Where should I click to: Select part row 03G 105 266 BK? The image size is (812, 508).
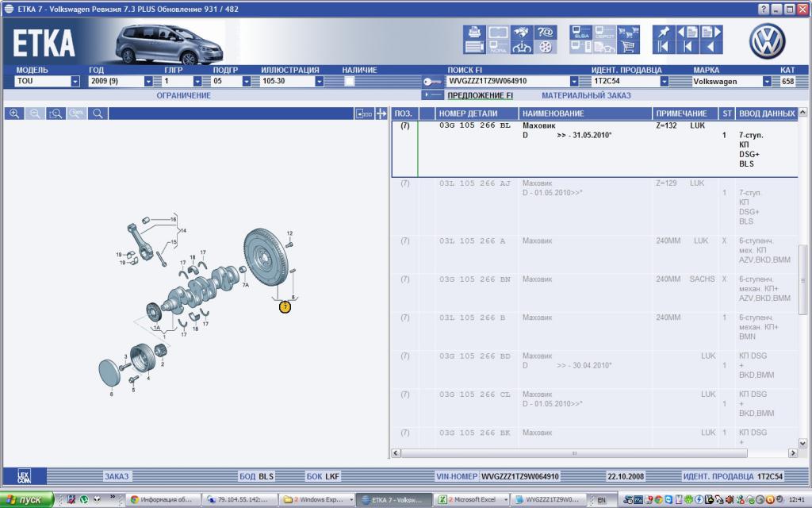click(595, 437)
